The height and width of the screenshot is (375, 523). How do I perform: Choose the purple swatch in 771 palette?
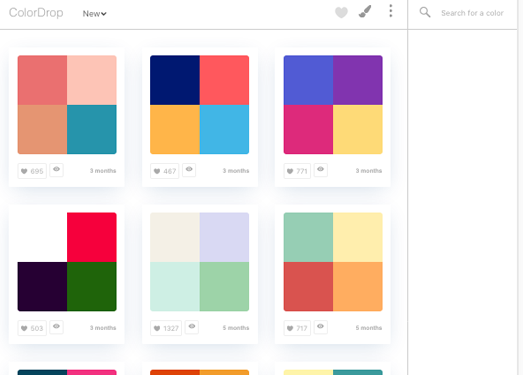coord(358,80)
